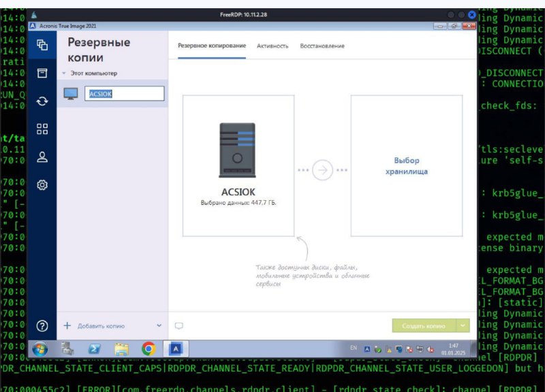Click the yellow warning tray icon
The height and width of the screenshot is (392, 545).
[388, 350]
